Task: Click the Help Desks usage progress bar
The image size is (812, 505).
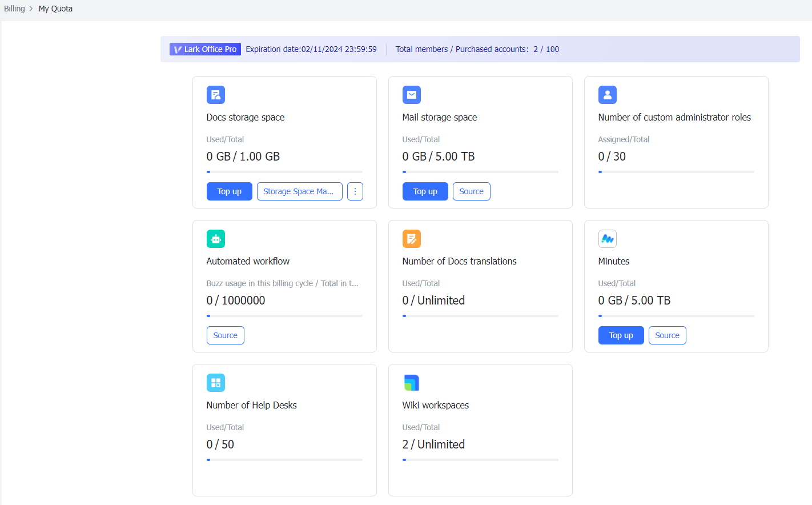Action: (284, 460)
